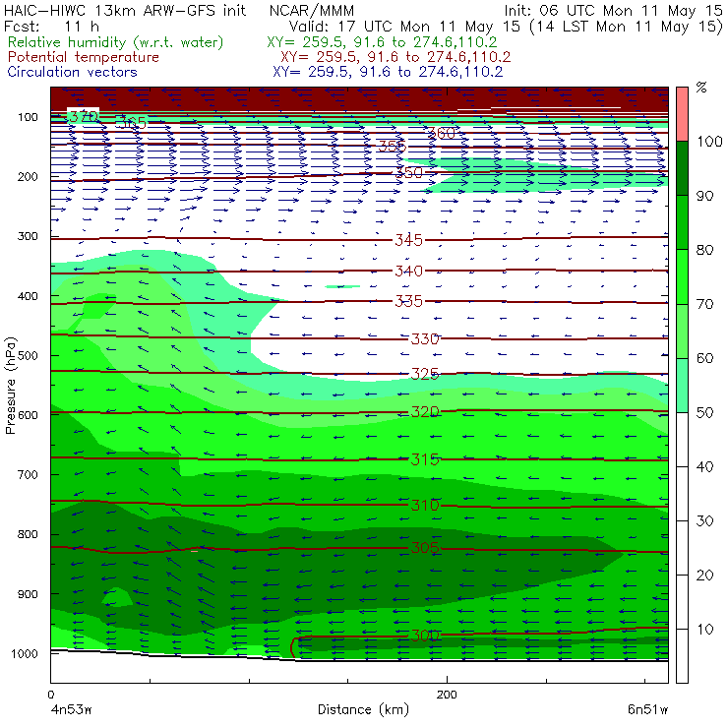Image resolution: width=728 pixels, height=728 pixels.
Task: Click the 200 km distance axis label
Action: [x=447, y=695]
